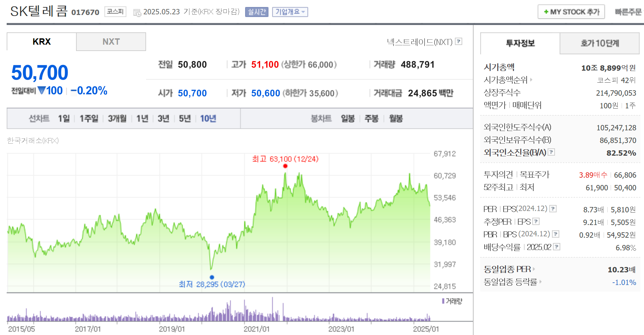Viewport: 644px width, 335px height.
Task: Select the 5년 line chart period
Action: (x=185, y=118)
